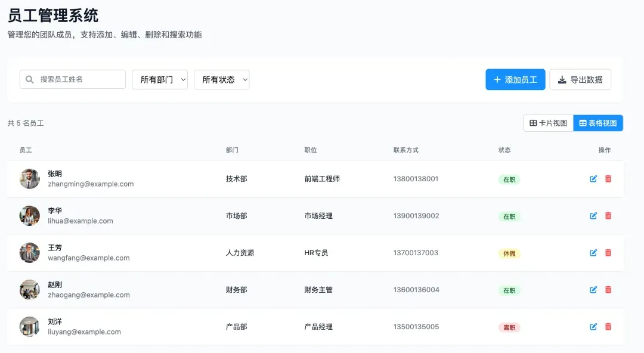This screenshot has height=353, width=644.
Task: Delete employee 李华 with trash icon
Action: [608, 216]
